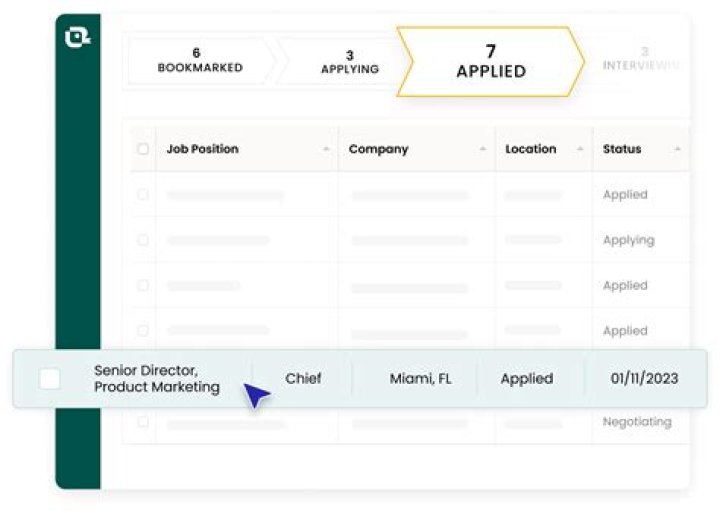Image resolution: width=720 pixels, height=513 pixels.
Task: Sort by Company column arrow
Action: coord(483,150)
